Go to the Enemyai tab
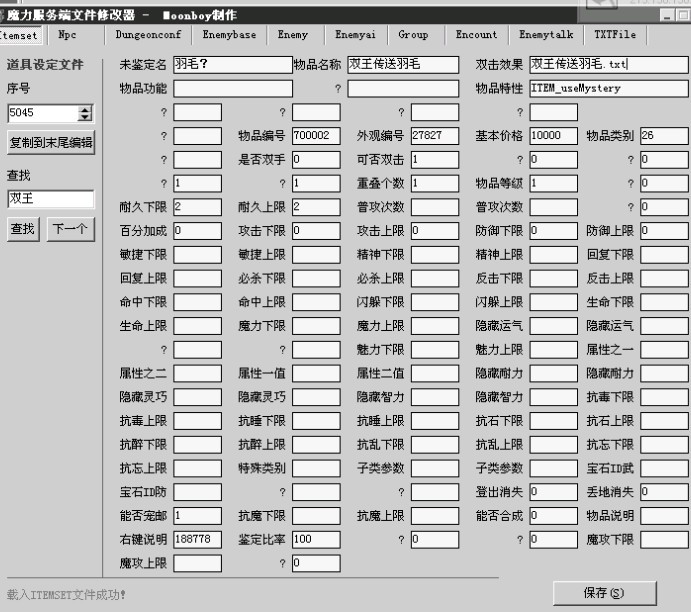The width and height of the screenshot is (691, 612). (352, 35)
